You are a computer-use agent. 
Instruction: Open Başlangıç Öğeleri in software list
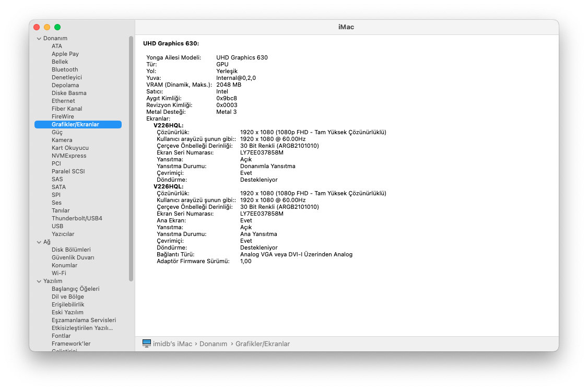click(x=75, y=289)
